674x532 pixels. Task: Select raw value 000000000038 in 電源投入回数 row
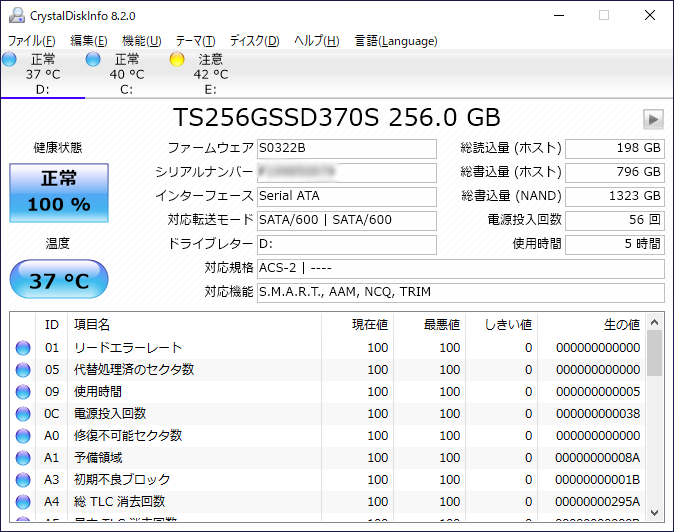tap(598, 414)
